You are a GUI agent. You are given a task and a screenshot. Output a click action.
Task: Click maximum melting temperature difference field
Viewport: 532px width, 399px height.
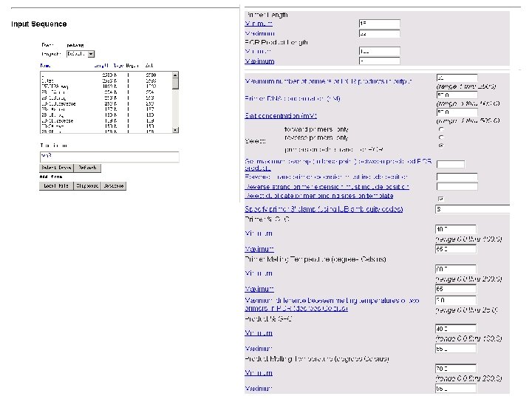pos(456,300)
